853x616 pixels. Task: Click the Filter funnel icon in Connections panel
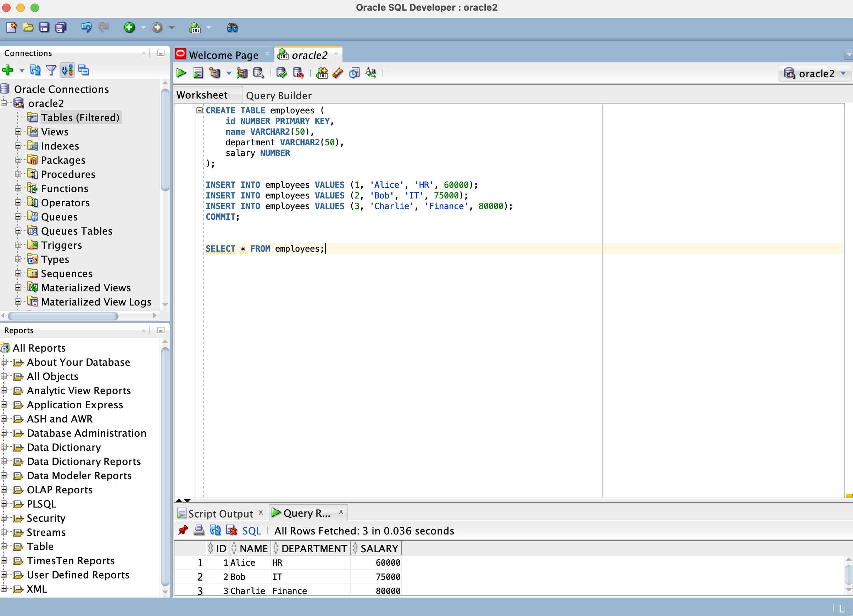(x=51, y=70)
